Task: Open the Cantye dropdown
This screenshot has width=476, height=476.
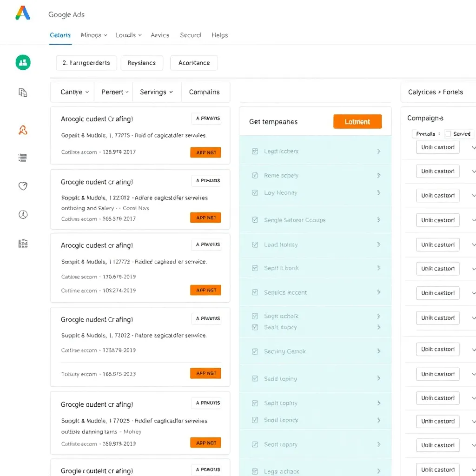Action: click(74, 92)
